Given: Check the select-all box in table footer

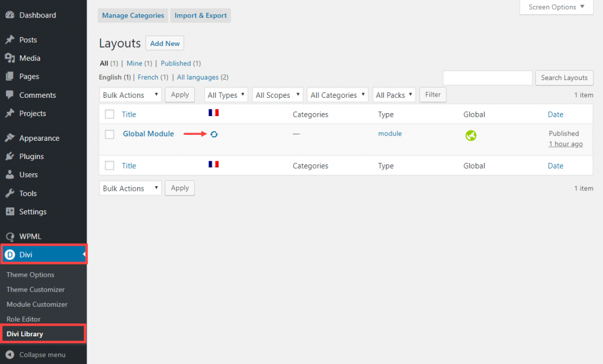Looking at the screenshot, I should pos(110,166).
